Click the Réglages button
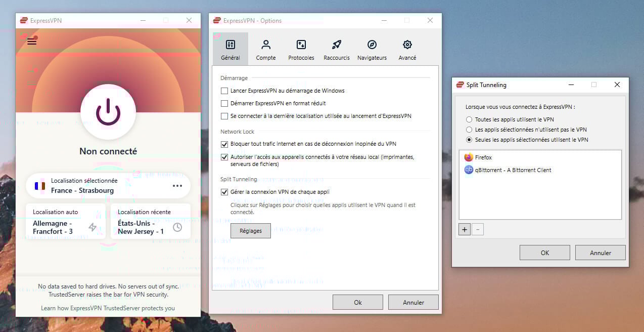Screen dimensions: 644x332 click(x=251, y=230)
